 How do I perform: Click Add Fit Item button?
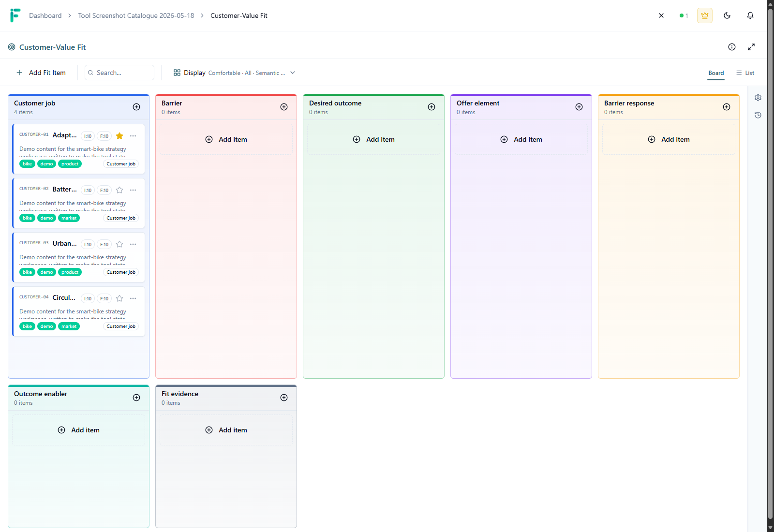click(41, 73)
